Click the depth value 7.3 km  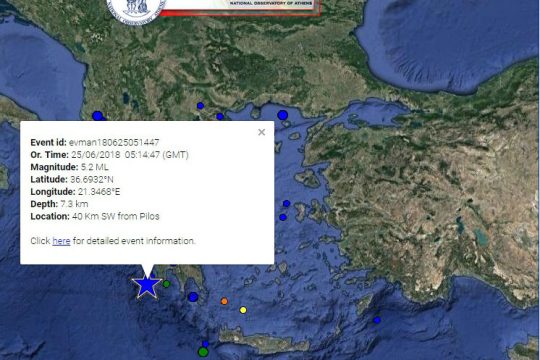74,204
